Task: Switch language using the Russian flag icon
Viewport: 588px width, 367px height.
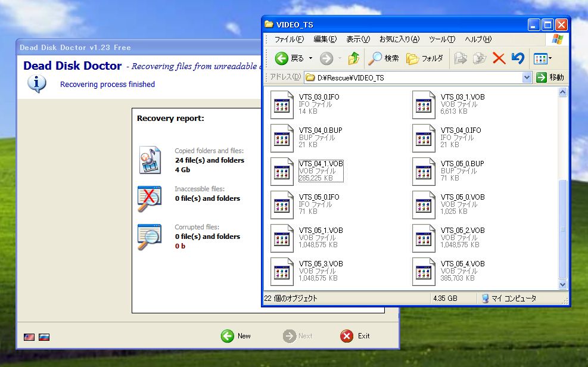Action: 44,337
